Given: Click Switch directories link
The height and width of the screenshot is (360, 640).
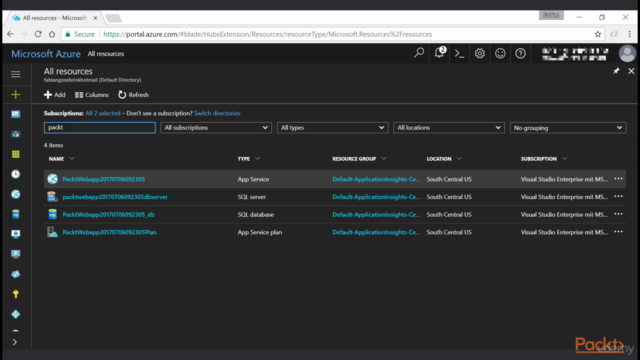Looking at the screenshot, I should pos(217,113).
